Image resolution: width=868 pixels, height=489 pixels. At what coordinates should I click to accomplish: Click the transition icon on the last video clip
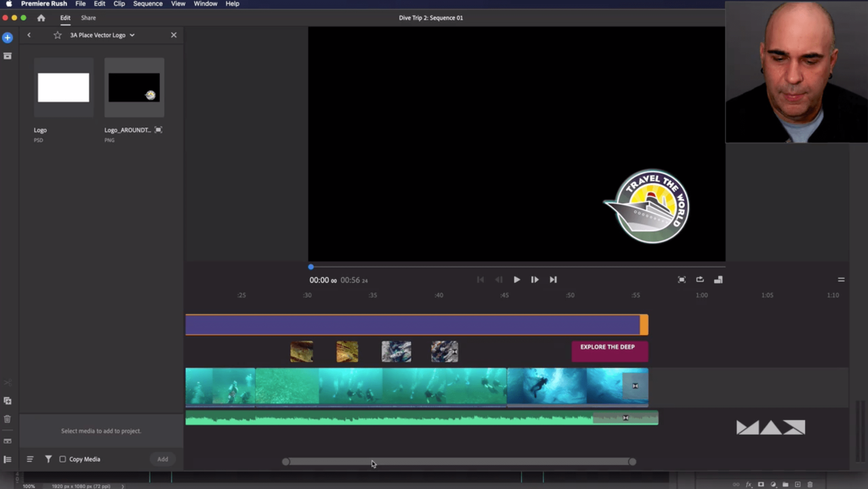[x=635, y=386]
